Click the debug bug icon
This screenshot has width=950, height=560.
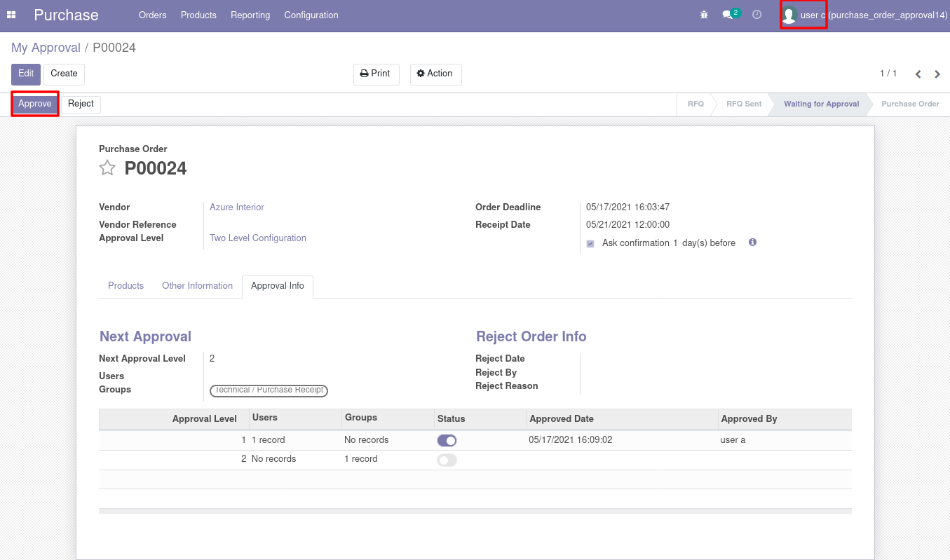tap(704, 15)
